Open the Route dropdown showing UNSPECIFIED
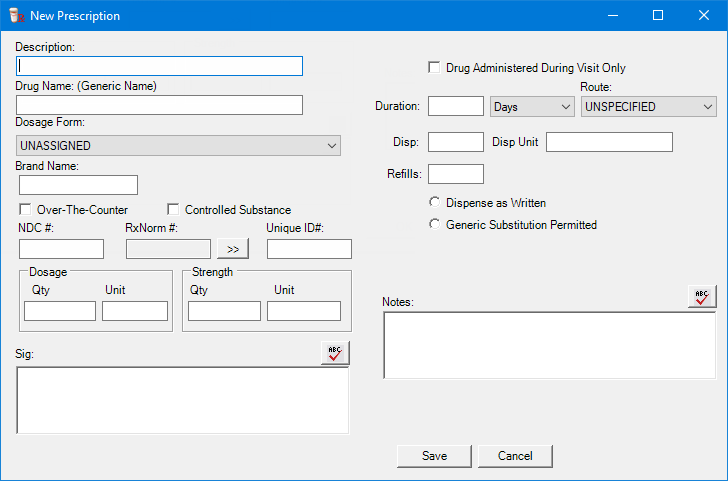Screen dimensions: 728x481 coord(648,106)
